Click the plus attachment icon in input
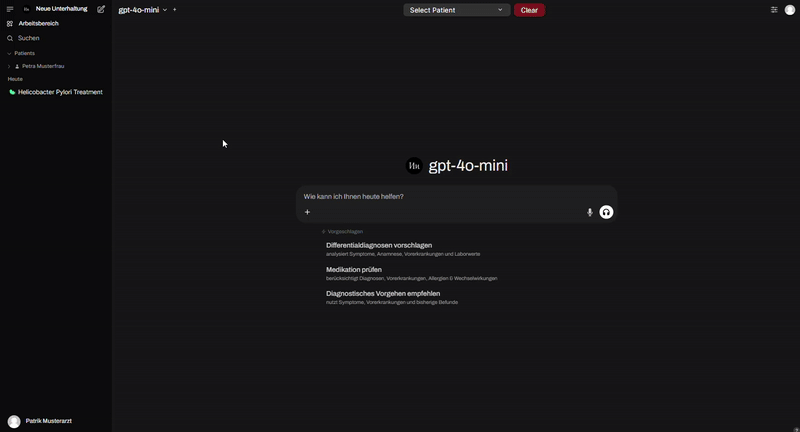The height and width of the screenshot is (432, 800). click(307, 212)
